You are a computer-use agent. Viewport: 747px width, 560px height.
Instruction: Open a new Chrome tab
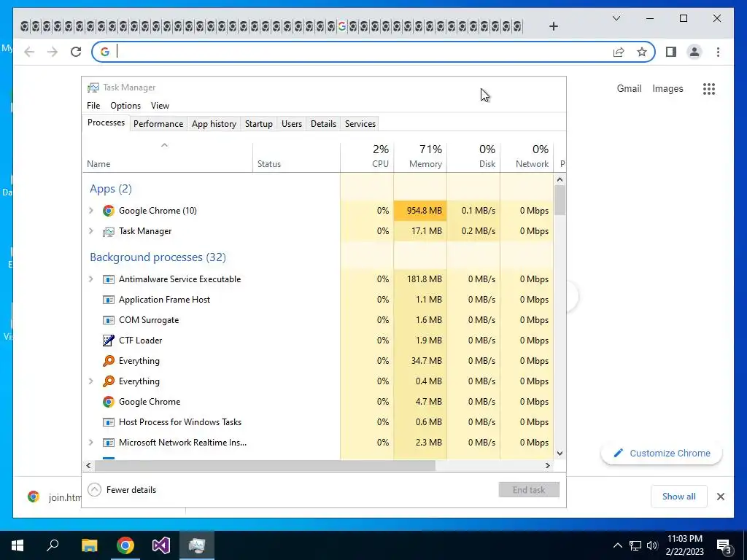coord(553,26)
